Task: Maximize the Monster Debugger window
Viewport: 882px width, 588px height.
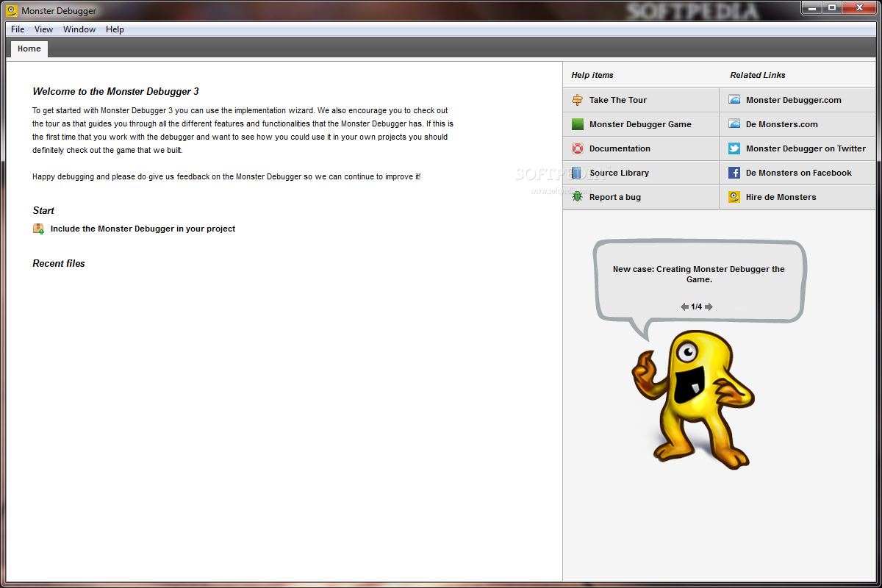Action: pyautogui.click(x=832, y=7)
